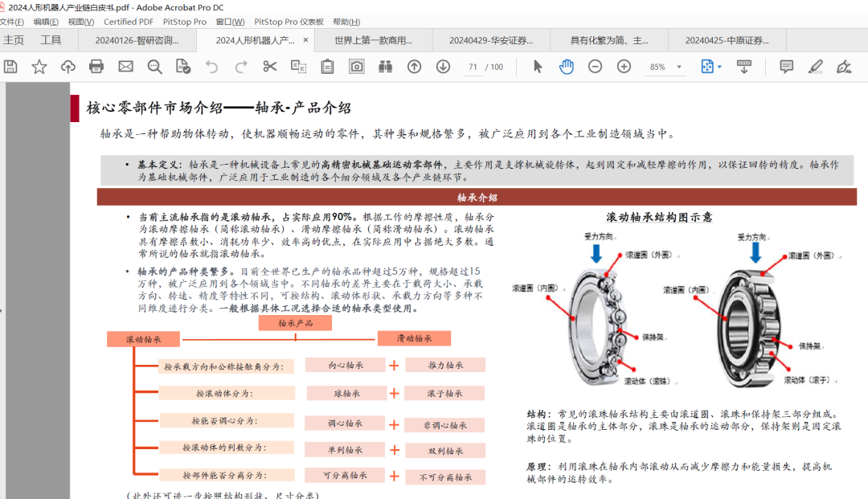Click the title 核心零部件市场介绍
The height and width of the screenshot is (499, 868).
tap(154, 108)
